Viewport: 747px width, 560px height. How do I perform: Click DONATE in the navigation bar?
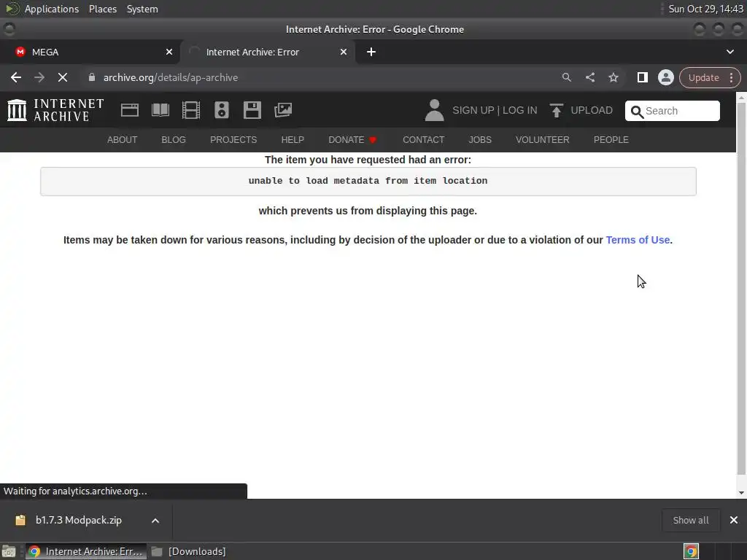352,140
